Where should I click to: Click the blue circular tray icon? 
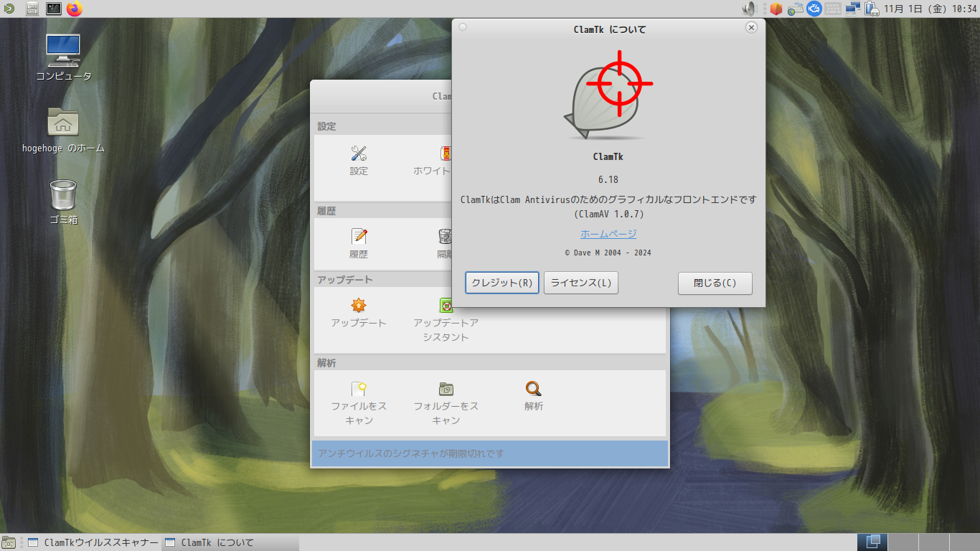pos(814,9)
